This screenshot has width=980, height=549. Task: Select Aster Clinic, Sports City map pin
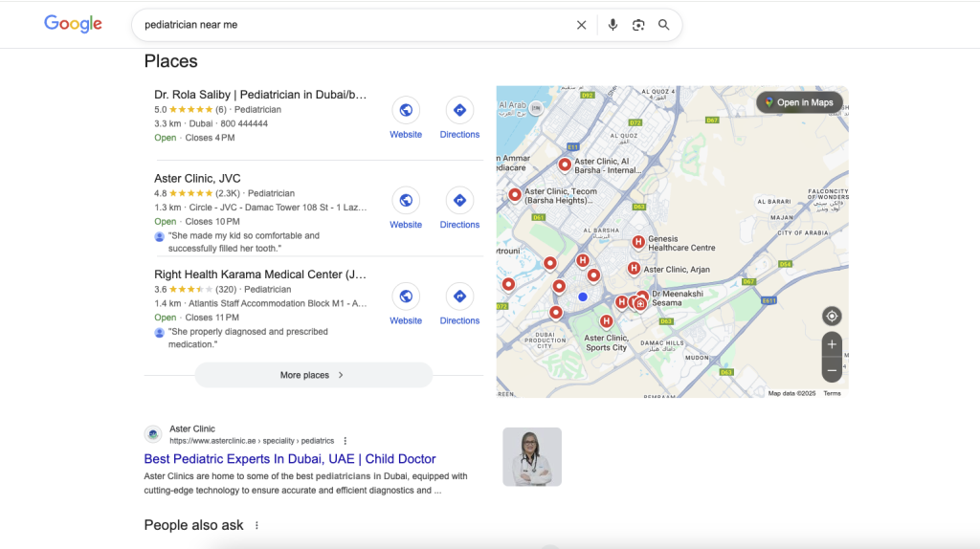606,321
